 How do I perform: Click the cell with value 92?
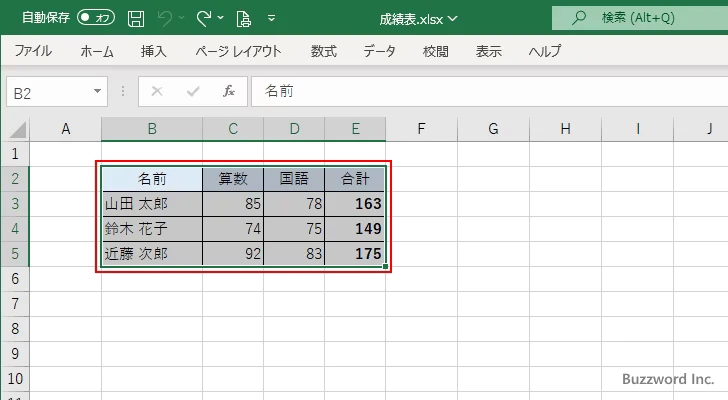(x=233, y=254)
